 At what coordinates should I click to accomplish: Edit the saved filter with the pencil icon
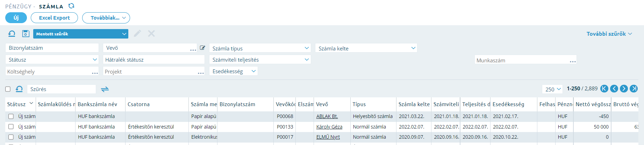point(137,34)
